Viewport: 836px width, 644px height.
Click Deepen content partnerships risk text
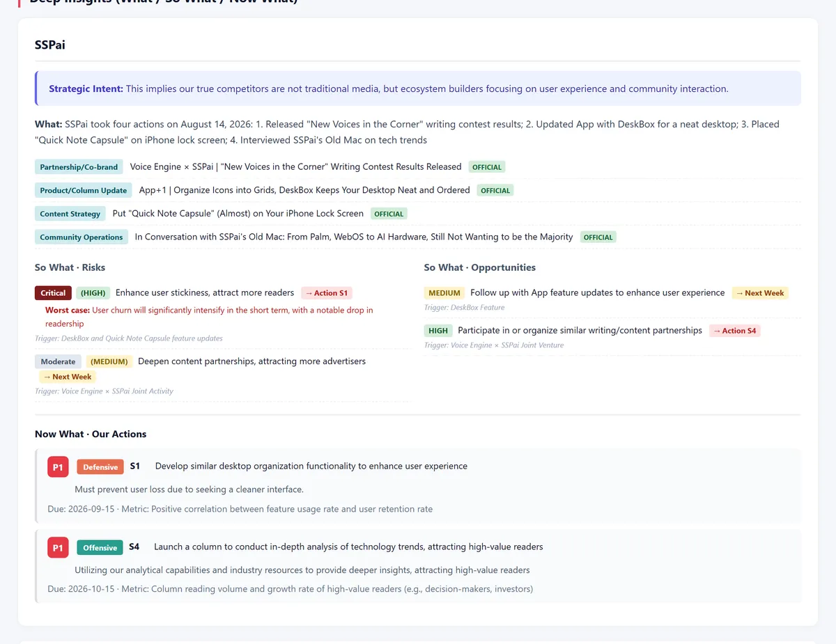252,361
